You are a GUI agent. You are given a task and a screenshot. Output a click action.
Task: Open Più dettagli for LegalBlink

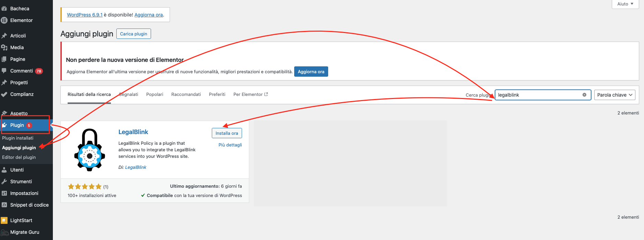[x=230, y=145]
